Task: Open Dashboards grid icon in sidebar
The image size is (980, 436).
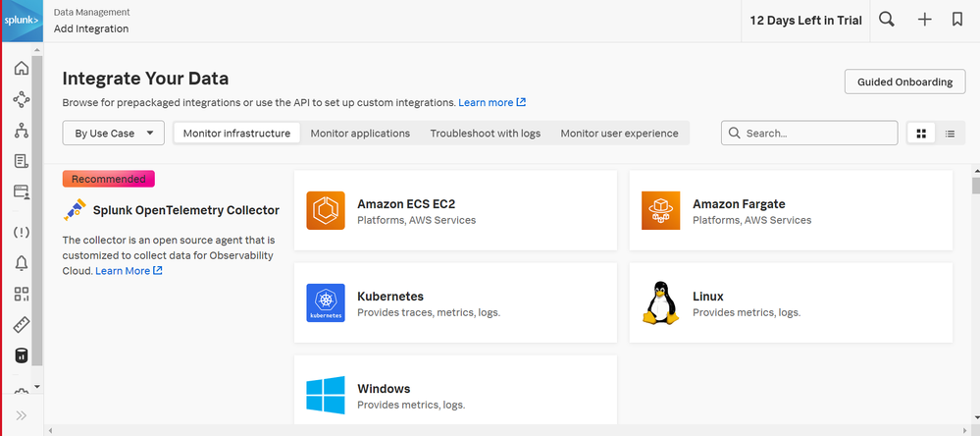Action: tap(22, 294)
